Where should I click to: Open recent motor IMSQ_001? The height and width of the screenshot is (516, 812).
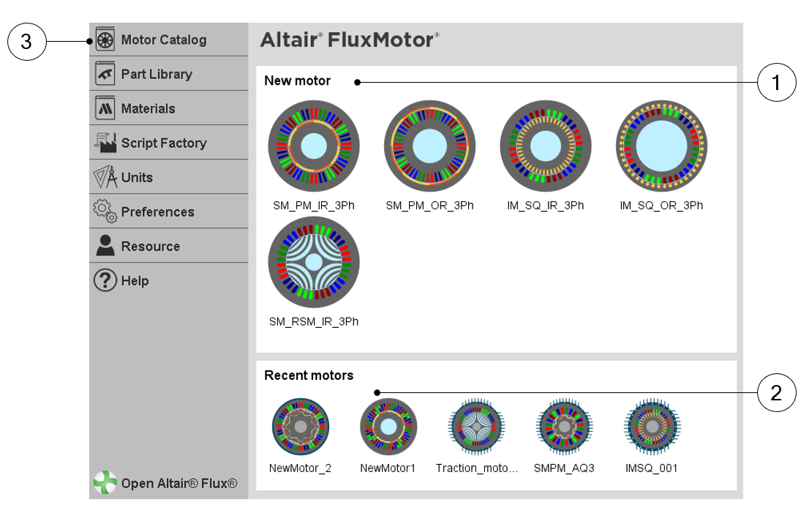coord(652,427)
